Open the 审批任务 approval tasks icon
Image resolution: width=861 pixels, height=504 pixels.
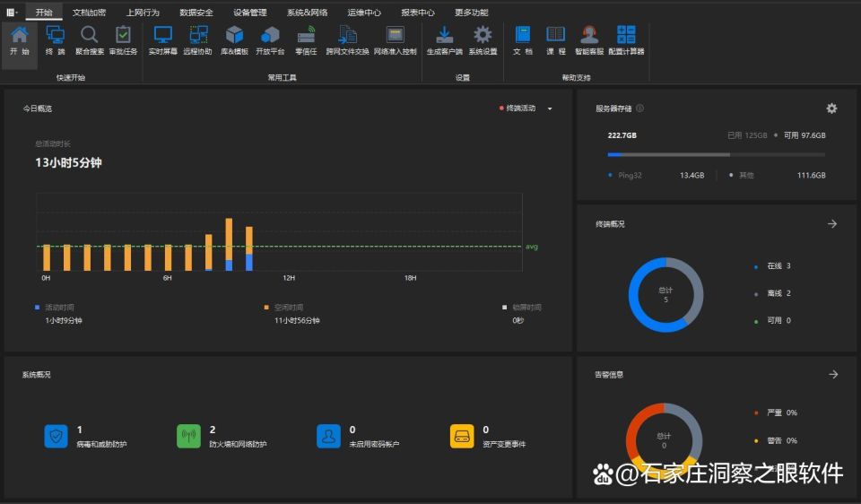[x=123, y=35]
